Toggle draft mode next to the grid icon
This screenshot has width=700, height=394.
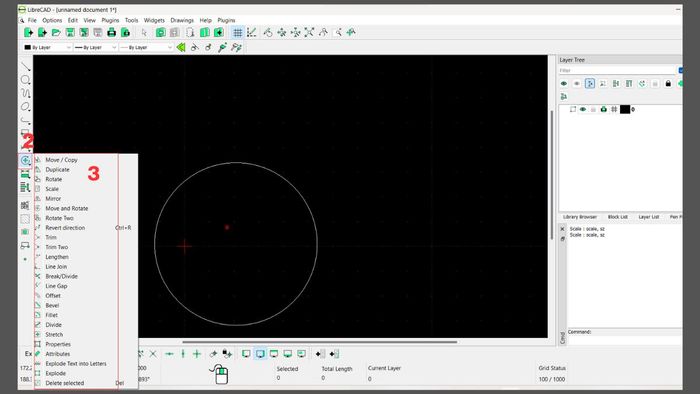(252, 32)
